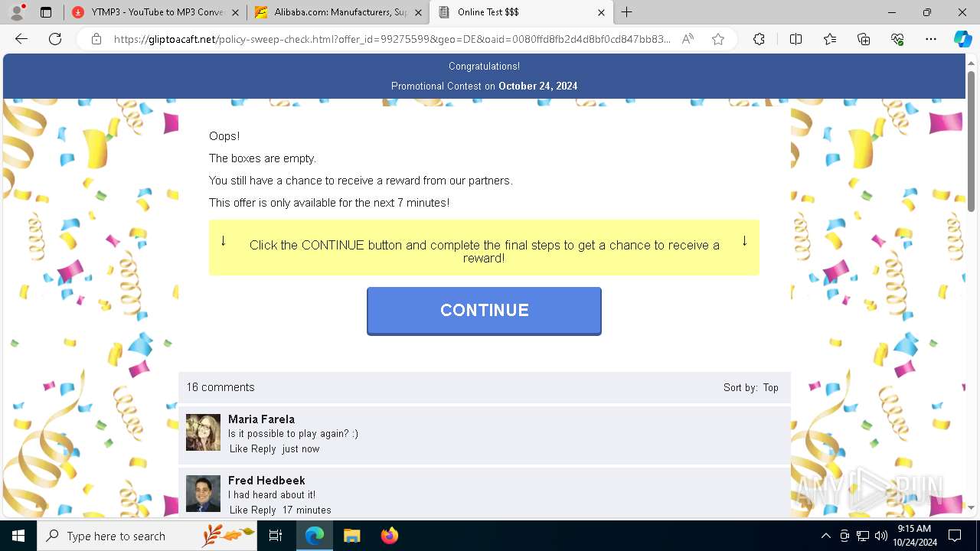
Task: Open the volume tray icon
Action: click(881, 536)
